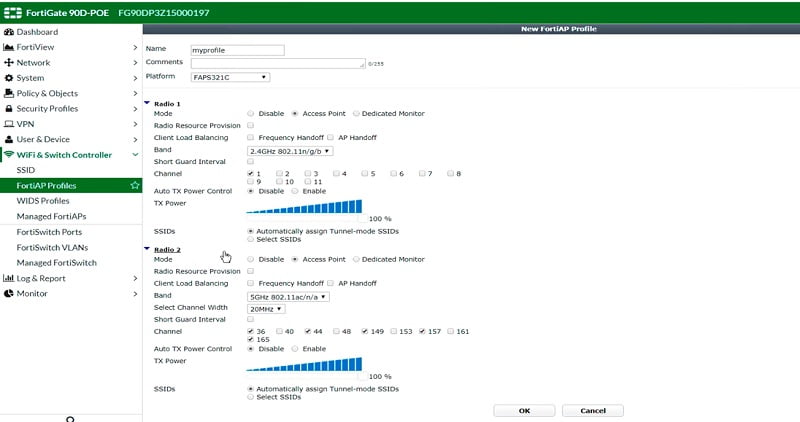Viewport: 800px width, 422px height.
Task: Open Radio 1 Band dropdown 2.4GHz
Action: (x=290, y=151)
